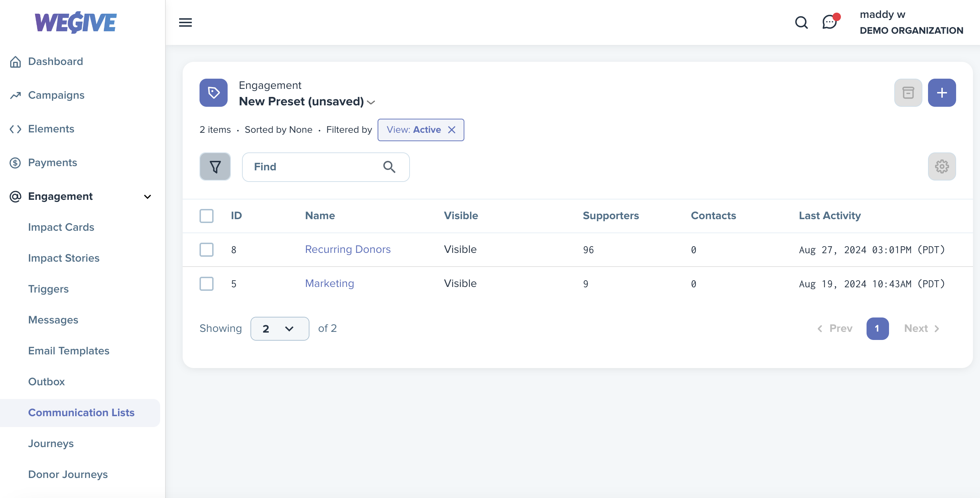Click the Elements code brackets icon
This screenshot has height=498, width=980.
tap(15, 129)
